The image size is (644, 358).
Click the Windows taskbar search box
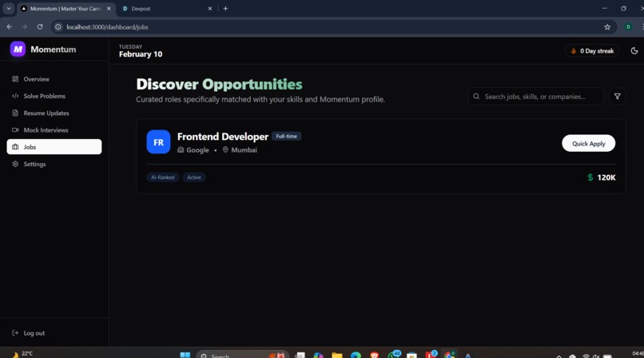coord(243,355)
